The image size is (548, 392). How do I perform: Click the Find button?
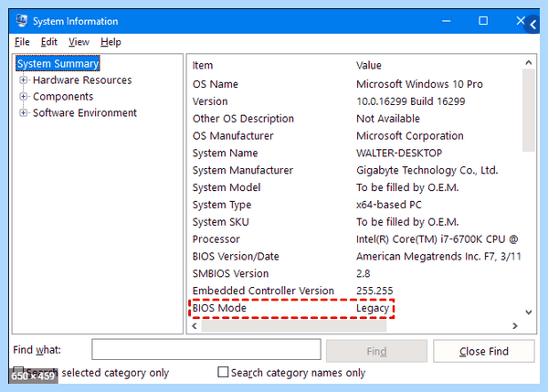376,351
